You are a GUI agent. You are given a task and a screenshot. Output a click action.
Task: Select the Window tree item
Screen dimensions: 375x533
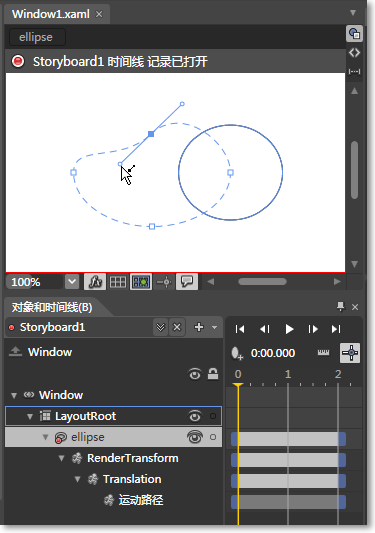pos(61,395)
